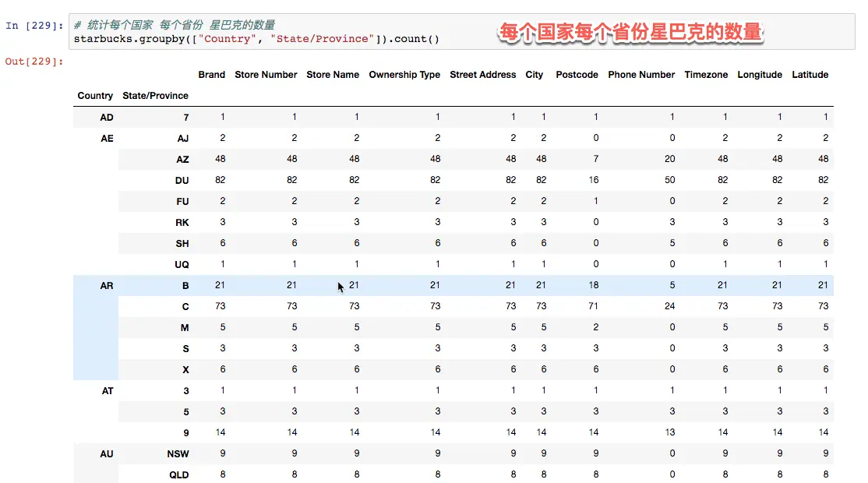Click the Brand column header
This screenshot has width=868, height=483.
pos(211,75)
